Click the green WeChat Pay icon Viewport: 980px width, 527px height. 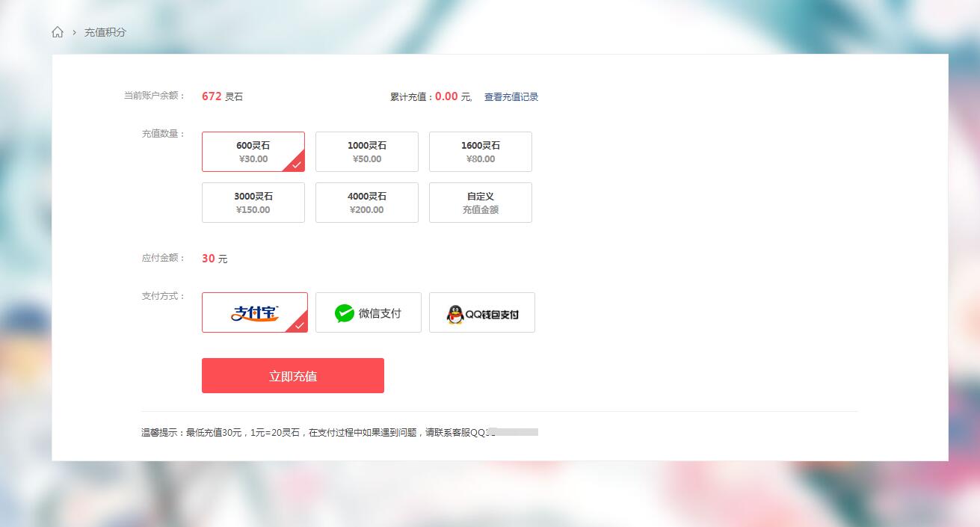(344, 313)
